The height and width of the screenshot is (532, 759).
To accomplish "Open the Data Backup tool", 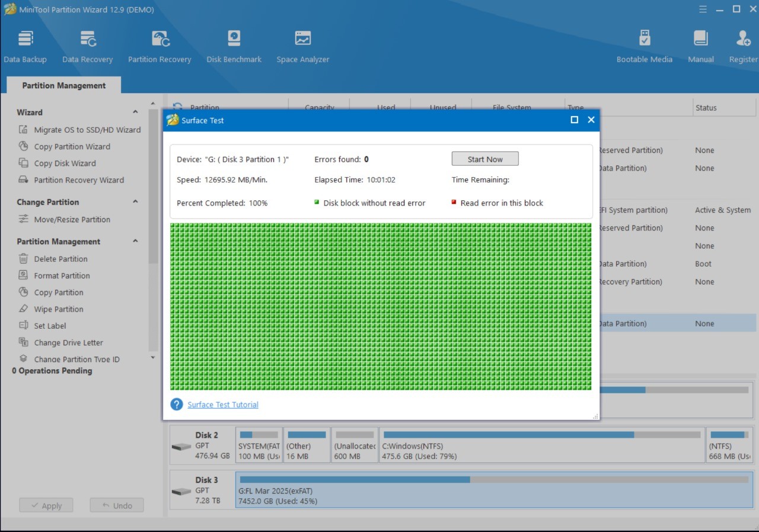I will (25, 46).
